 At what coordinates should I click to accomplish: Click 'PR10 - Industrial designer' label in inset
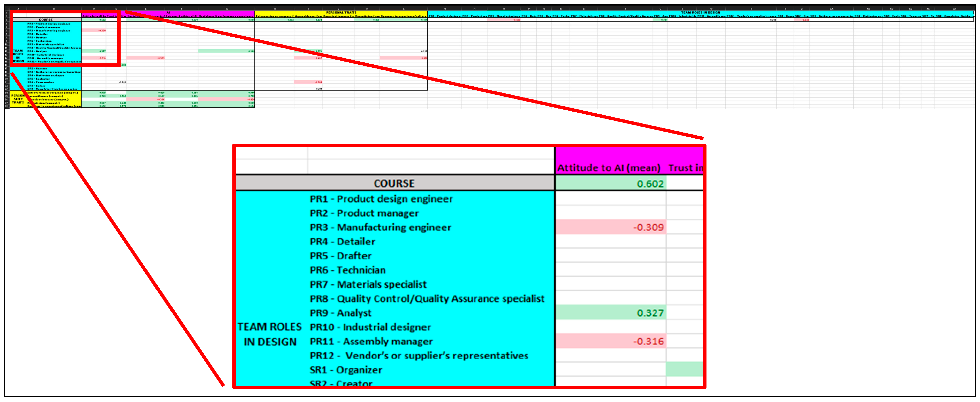pos(370,328)
